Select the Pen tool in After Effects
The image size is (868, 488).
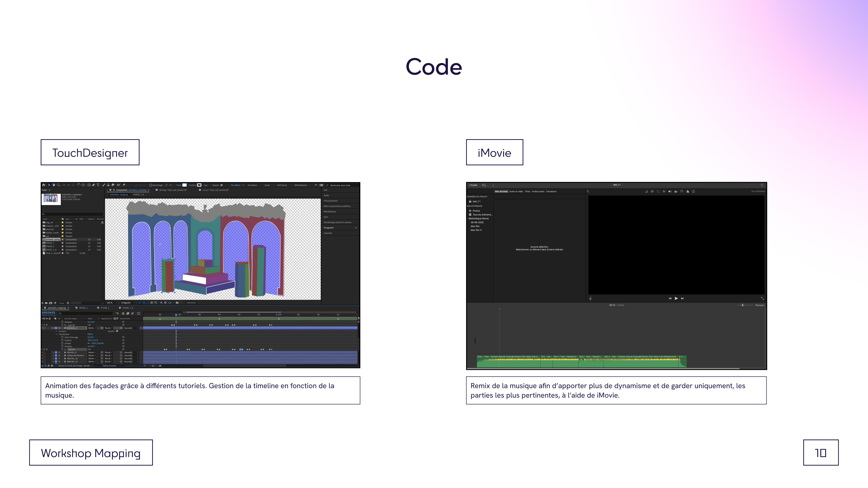(x=94, y=185)
